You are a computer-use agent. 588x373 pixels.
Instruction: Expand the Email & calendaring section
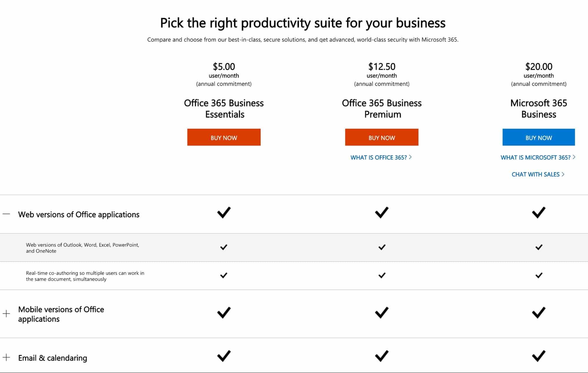[6, 357]
